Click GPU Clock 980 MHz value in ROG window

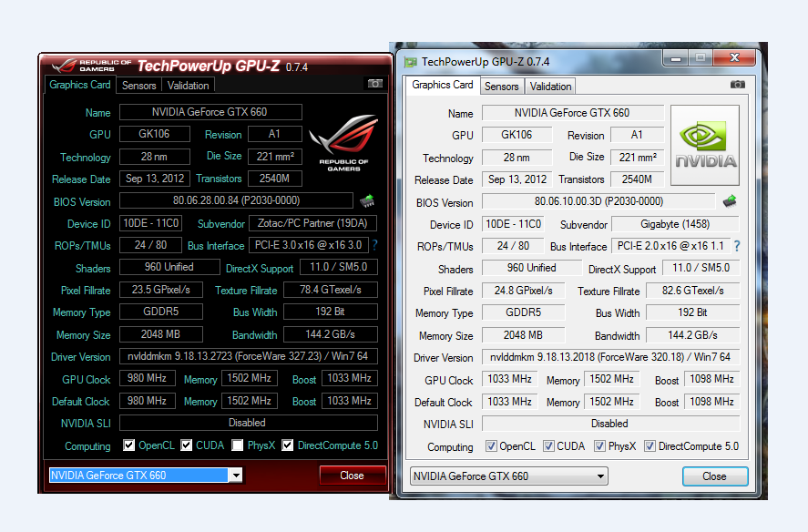[147, 378]
